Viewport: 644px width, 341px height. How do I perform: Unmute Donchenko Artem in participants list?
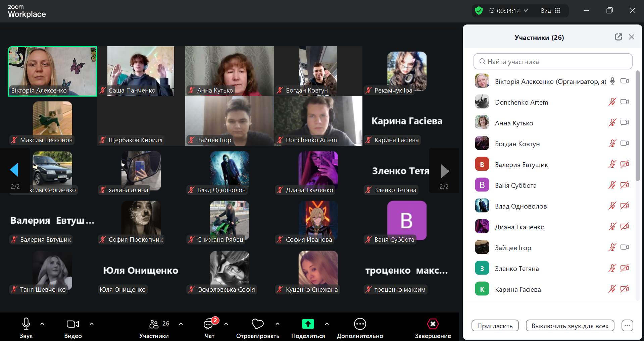click(x=612, y=102)
